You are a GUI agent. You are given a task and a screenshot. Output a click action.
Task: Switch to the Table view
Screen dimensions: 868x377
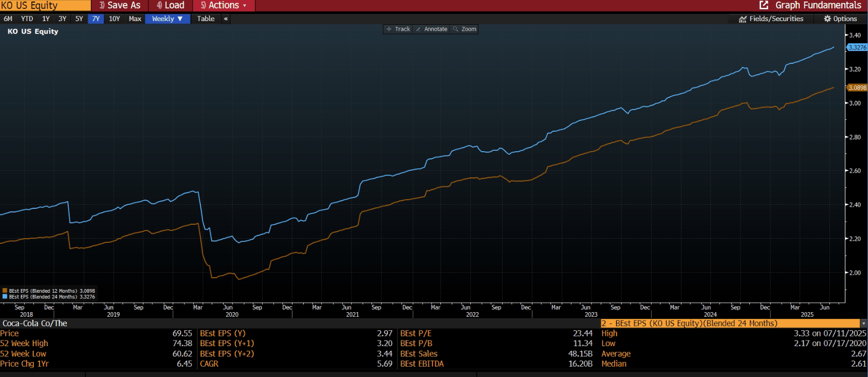(x=206, y=19)
